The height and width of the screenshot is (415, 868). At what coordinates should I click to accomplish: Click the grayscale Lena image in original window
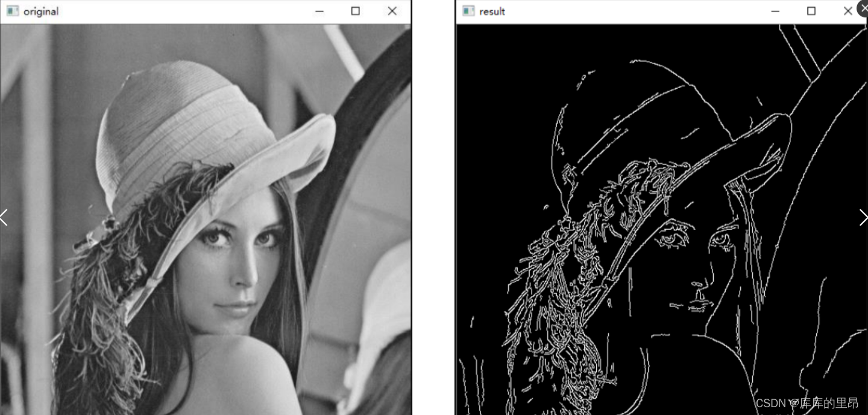[x=206, y=220]
